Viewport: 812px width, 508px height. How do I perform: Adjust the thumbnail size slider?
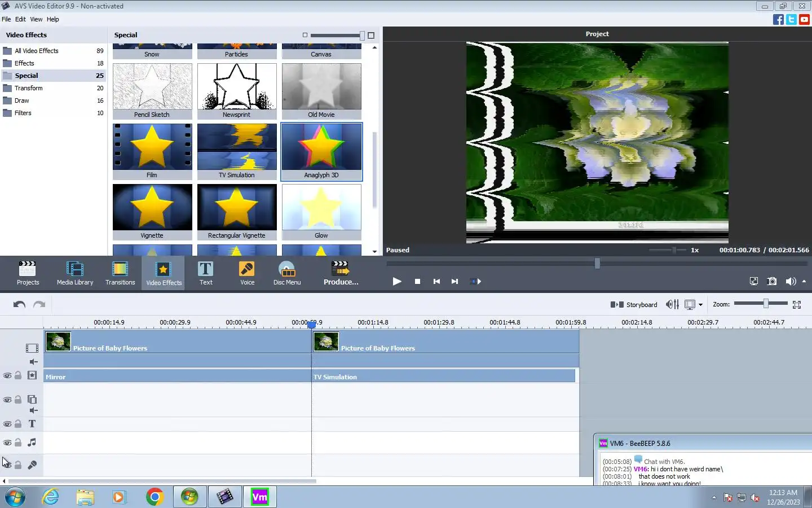coord(362,36)
